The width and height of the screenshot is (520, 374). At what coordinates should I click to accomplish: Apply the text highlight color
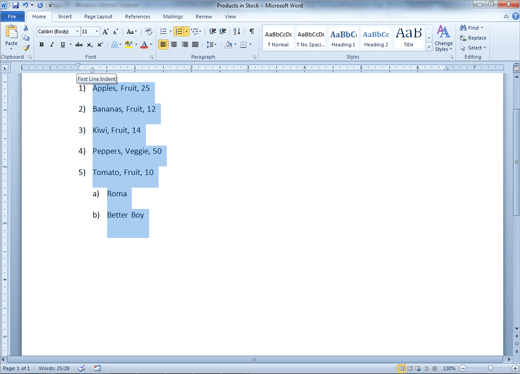[x=129, y=45]
